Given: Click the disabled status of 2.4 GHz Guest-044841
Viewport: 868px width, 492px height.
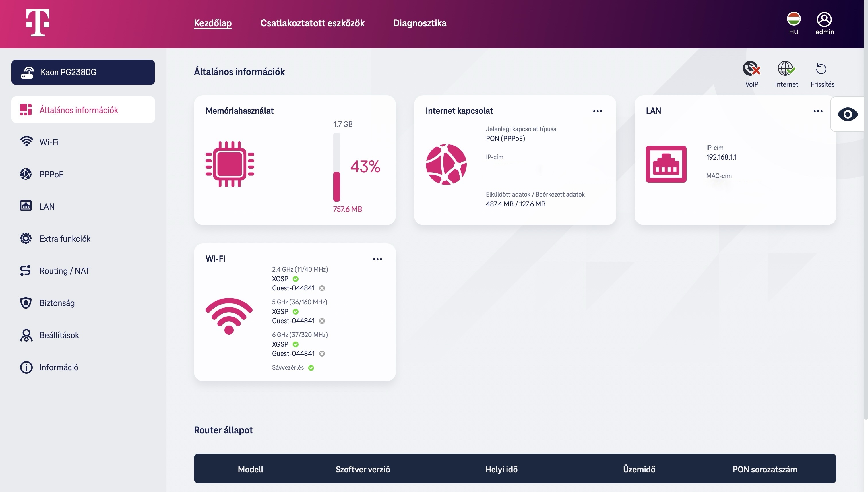Looking at the screenshot, I should coord(322,288).
